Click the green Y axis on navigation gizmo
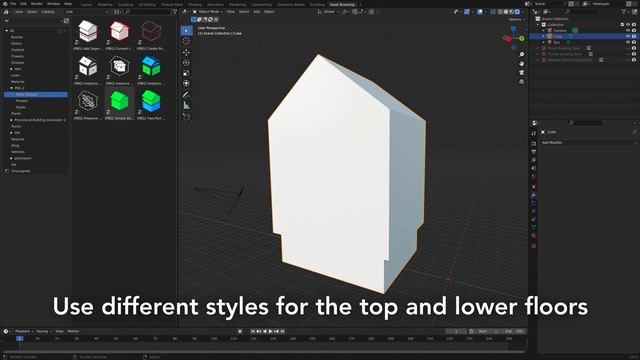This screenshot has height=360, width=640. pos(522,38)
